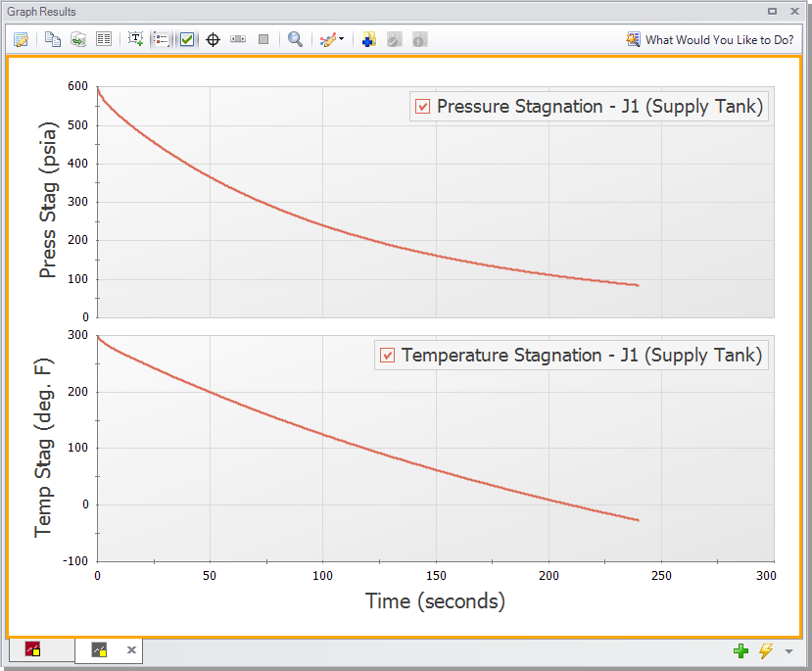This screenshot has width=812, height=671.
Task: Toggle the green checkmark toolbar button
Action: [187, 40]
